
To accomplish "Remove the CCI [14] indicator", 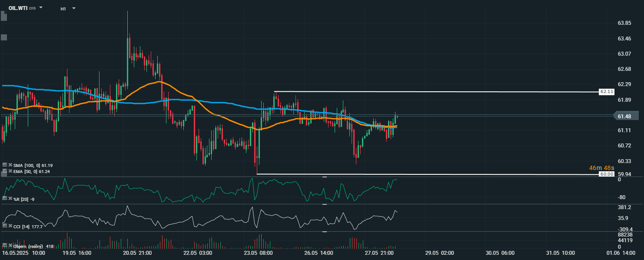I will (x=10, y=226).
